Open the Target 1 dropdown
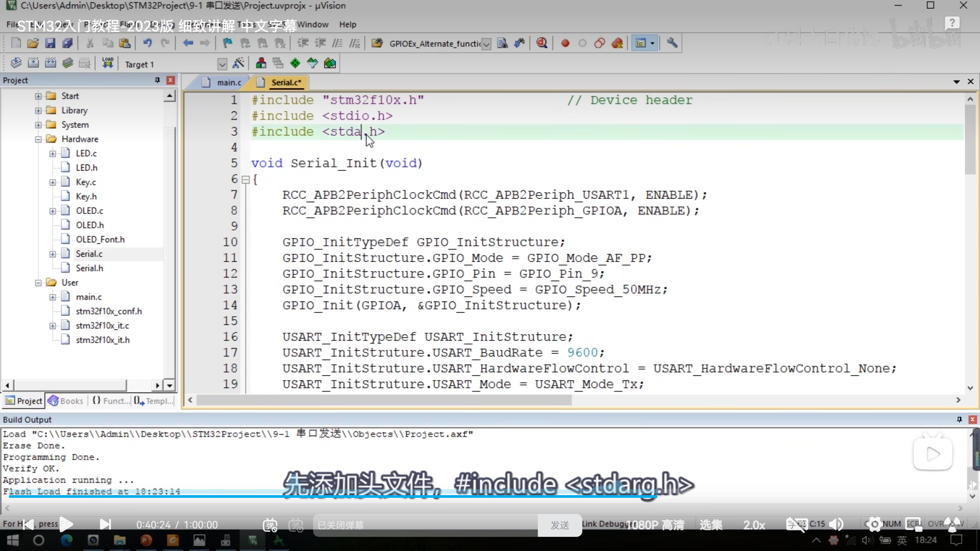Image resolution: width=980 pixels, height=551 pixels. point(222,64)
